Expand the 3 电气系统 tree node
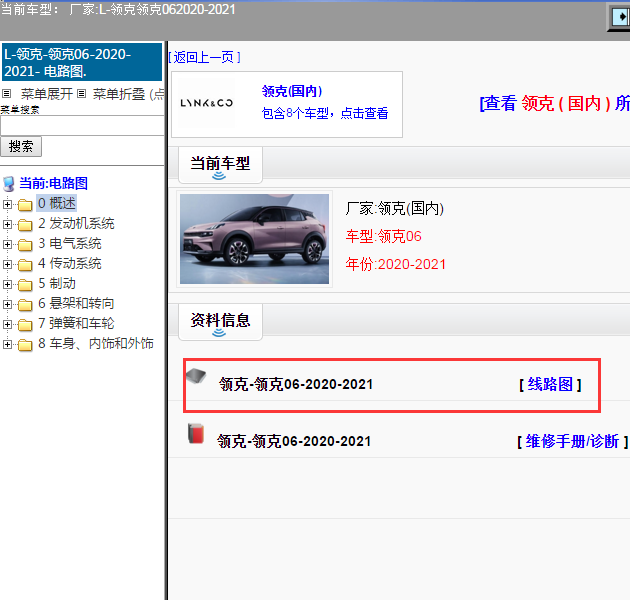Image resolution: width=630 pixels, height=600 pixels. [7, 244]
